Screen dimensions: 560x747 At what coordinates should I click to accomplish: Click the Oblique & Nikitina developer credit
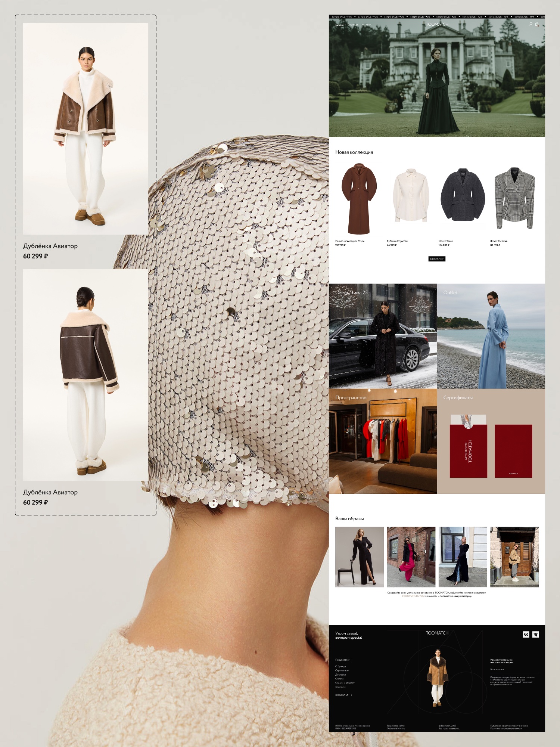(x=396, y=728)
